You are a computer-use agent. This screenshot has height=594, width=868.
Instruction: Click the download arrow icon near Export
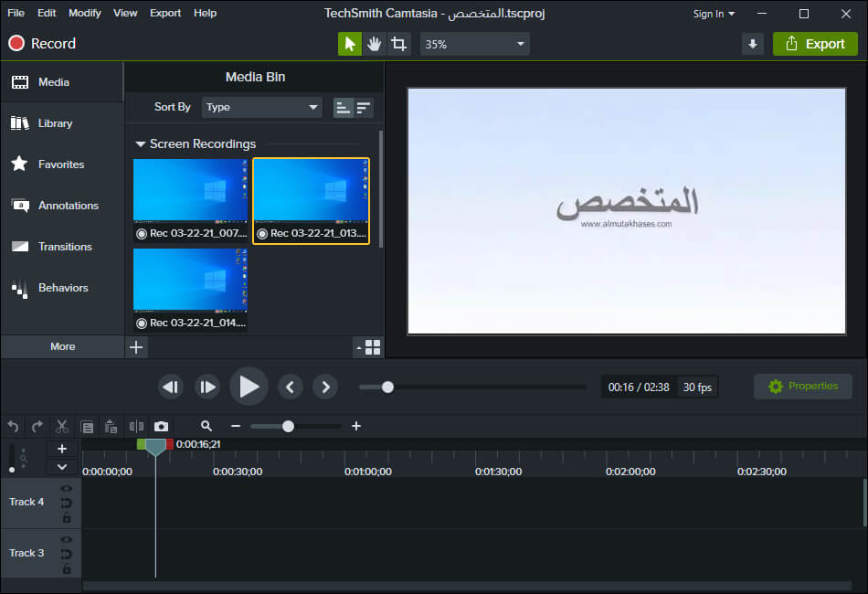752,44
